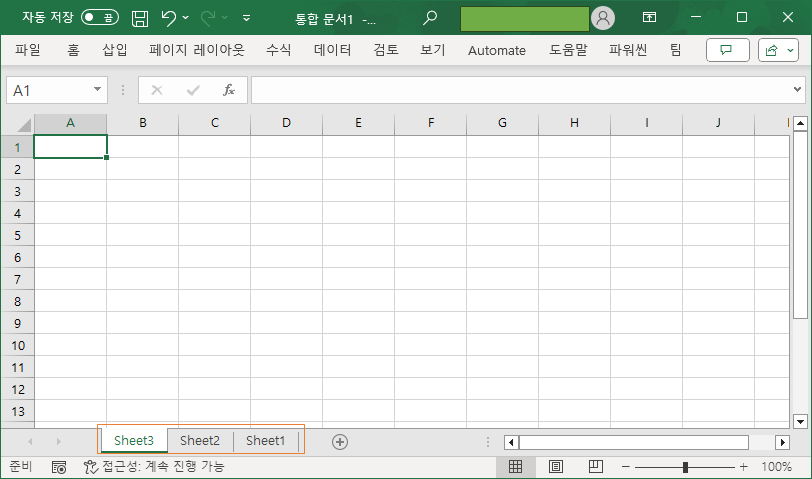Click the Save icon in title bar
The width and height of the screenshot is (812, 479).
click(141, 18)
